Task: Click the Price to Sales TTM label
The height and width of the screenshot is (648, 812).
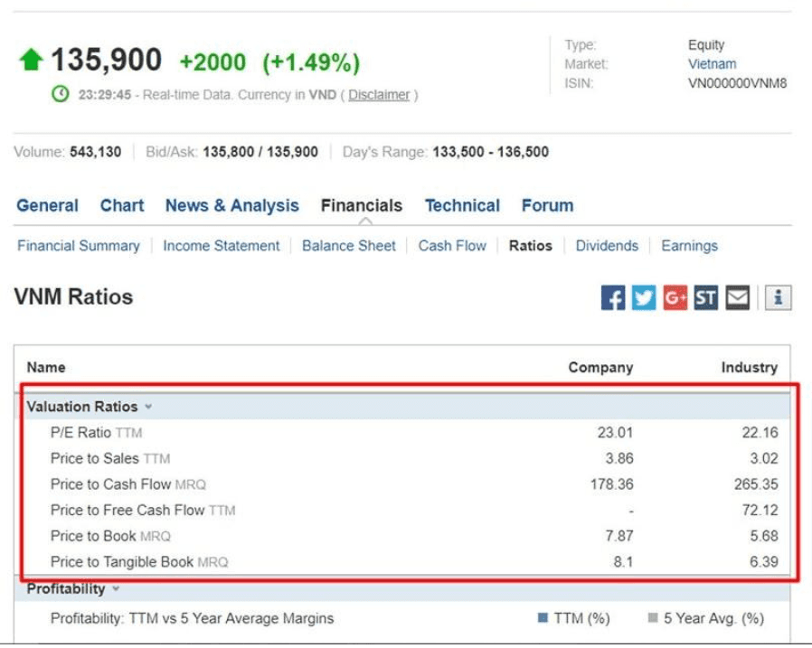Action: pos(110,458)
